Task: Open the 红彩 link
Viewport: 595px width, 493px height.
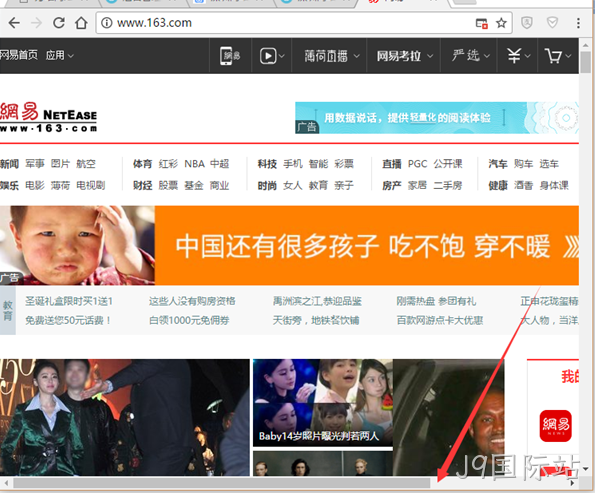Action: coord(168,164)
